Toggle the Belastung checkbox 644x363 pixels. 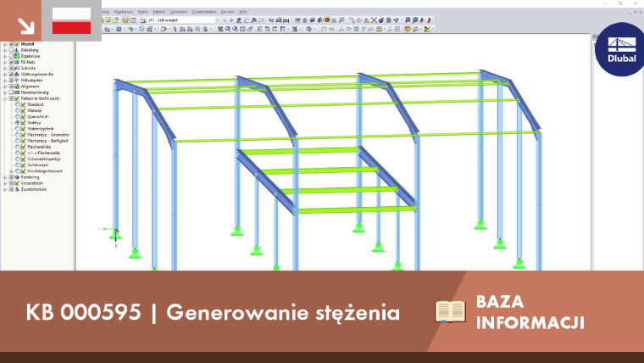point(11,50)
